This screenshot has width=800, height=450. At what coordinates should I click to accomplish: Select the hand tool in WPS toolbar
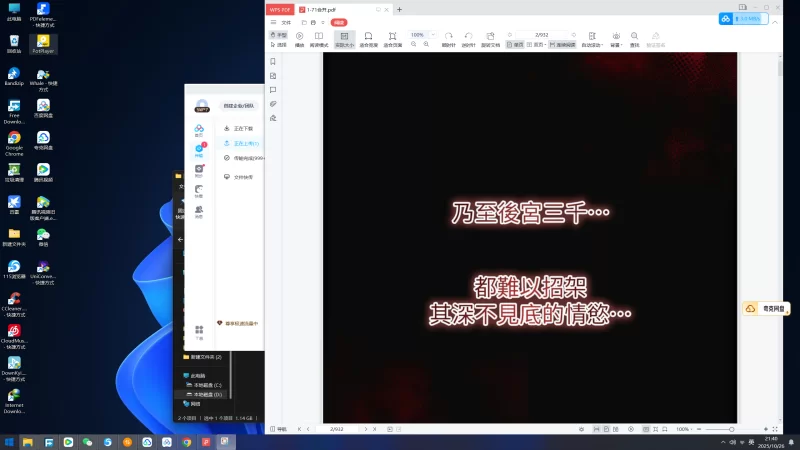click(x=279, y=34)
